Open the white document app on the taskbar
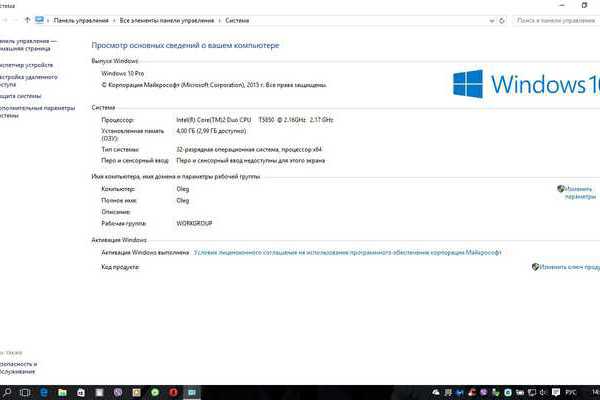The height and width of the screenshot is (400, 600). coord(99,392)
